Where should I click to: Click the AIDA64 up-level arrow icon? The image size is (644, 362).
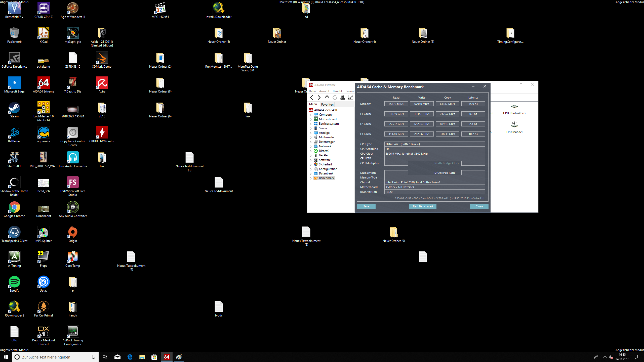coord(327,97)
